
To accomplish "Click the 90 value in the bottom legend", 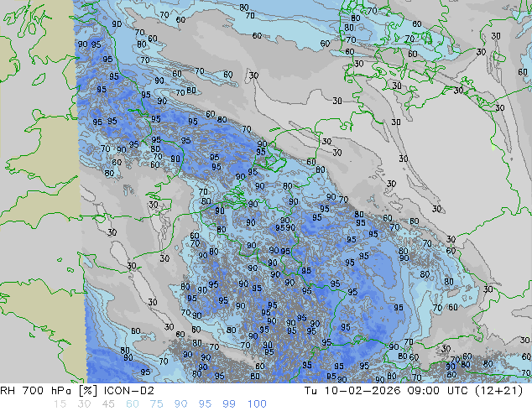I will pyautogui.click(x=181, y=404).
